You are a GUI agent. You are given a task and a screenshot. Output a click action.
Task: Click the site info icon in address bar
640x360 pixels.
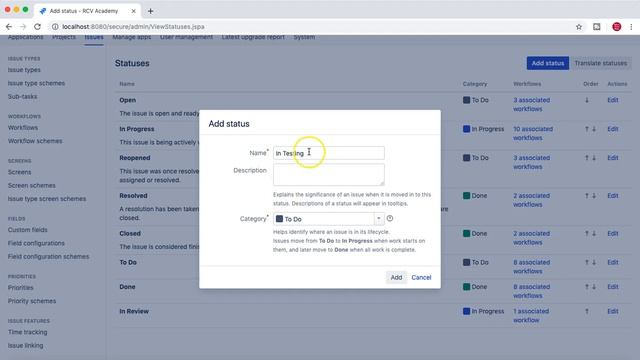(x=55, y=27)
